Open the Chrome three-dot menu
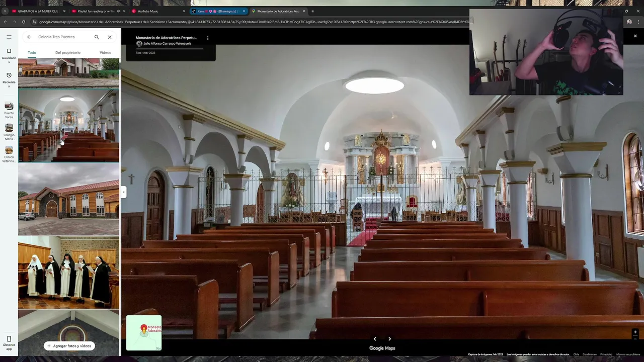 pyautogui.click(x=638, y=22)
